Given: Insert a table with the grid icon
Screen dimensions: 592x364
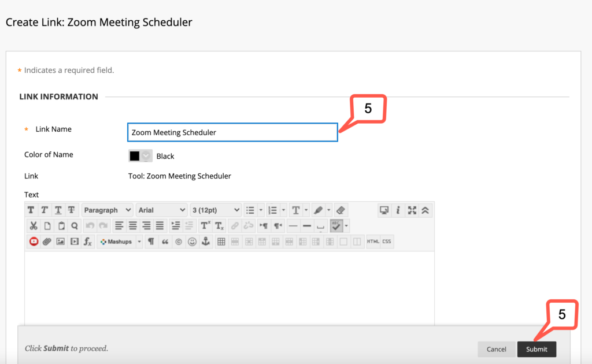Looking at the screenshot, I should tap(221, 242).
